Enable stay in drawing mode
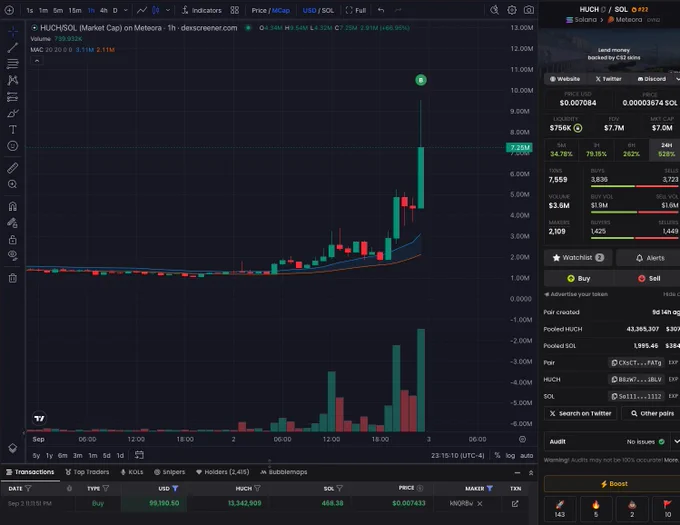This screenshot has width=680, height=525. point(13,223)
